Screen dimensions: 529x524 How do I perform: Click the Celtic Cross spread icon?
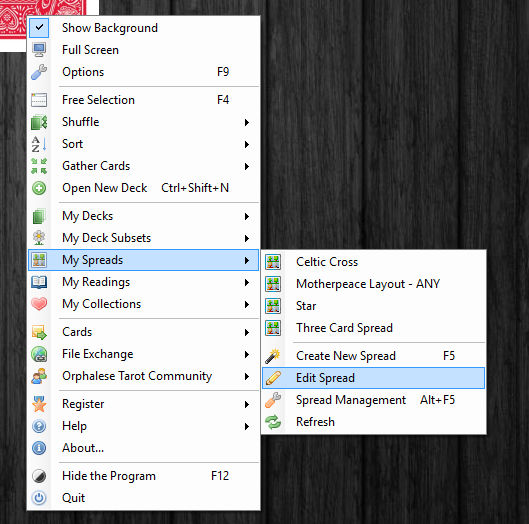[273, 262]
